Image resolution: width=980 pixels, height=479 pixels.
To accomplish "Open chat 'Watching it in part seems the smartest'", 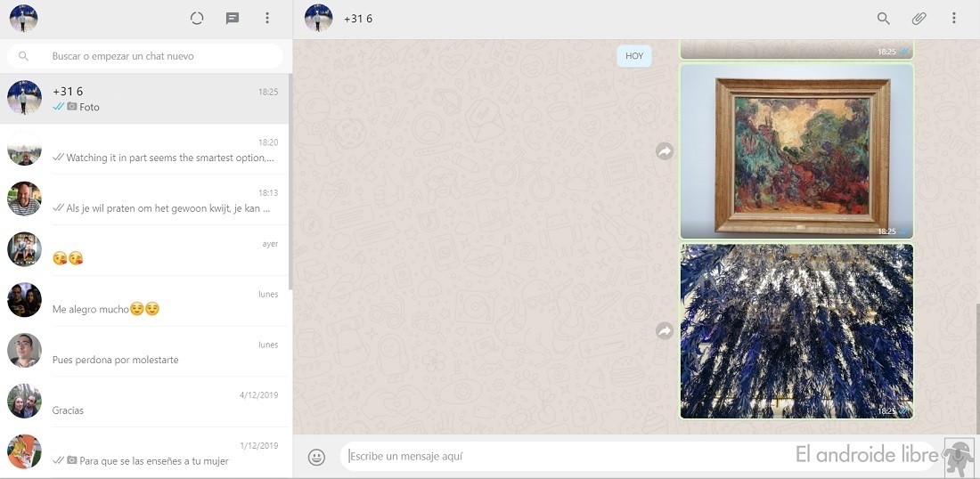I will pos(144,150).
